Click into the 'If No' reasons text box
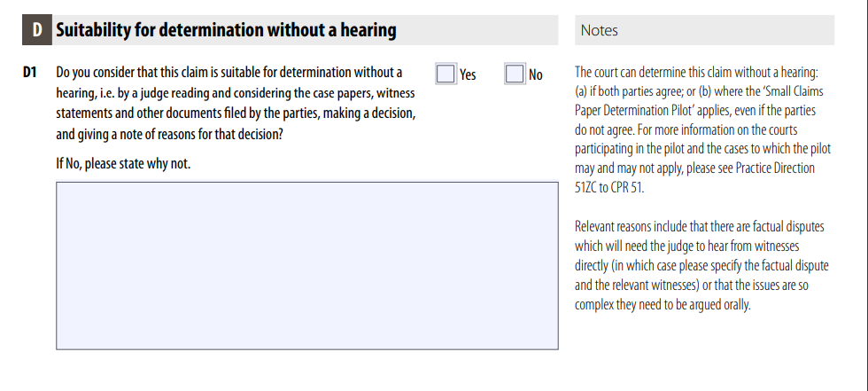 (x=307, y=266)
